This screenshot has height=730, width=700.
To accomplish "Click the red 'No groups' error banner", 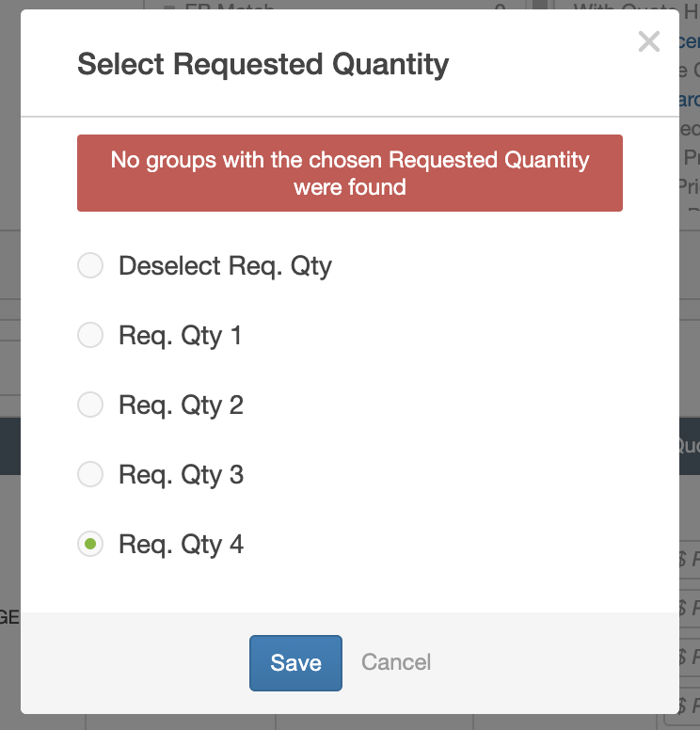I will pyautogui.click(x=350, y=173).
